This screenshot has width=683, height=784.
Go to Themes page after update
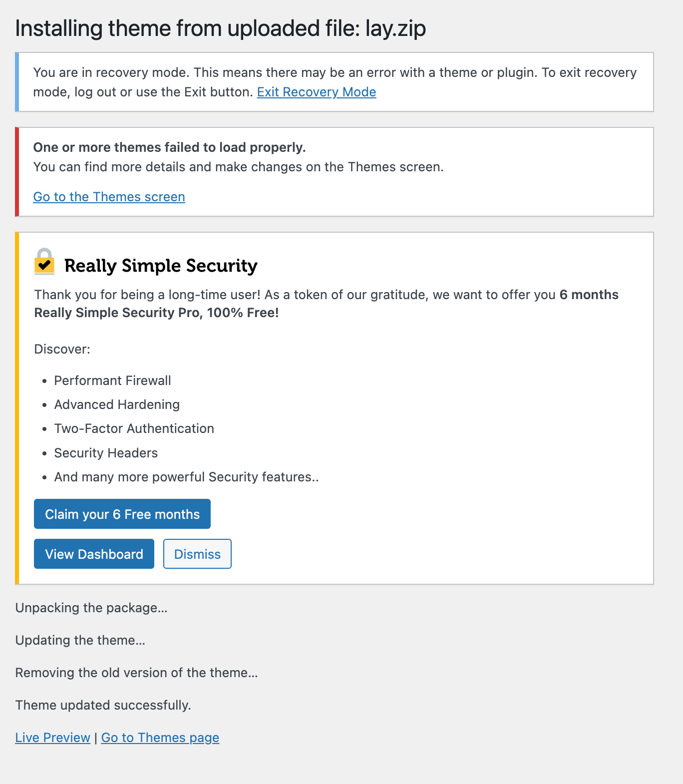160,737
